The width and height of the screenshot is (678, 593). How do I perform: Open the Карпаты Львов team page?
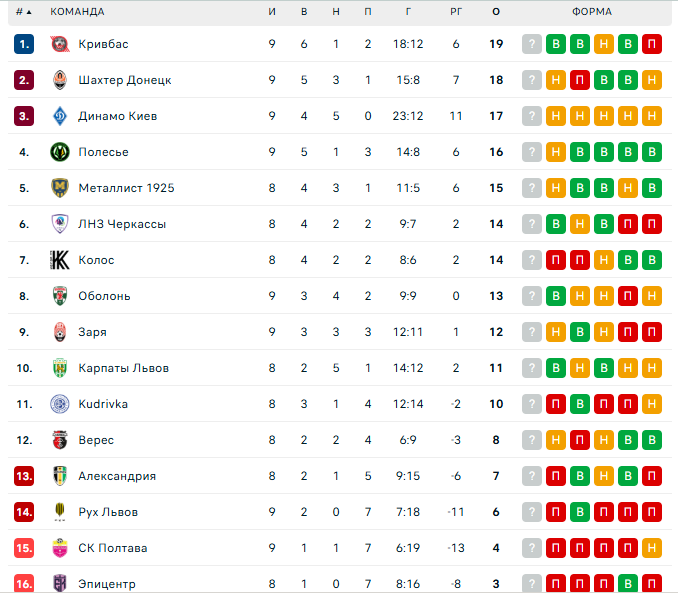pyautogui.click(x=123, y=368)
